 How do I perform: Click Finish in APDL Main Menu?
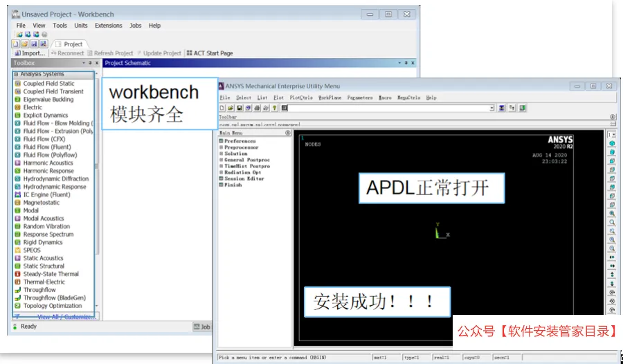click(233, 185)
